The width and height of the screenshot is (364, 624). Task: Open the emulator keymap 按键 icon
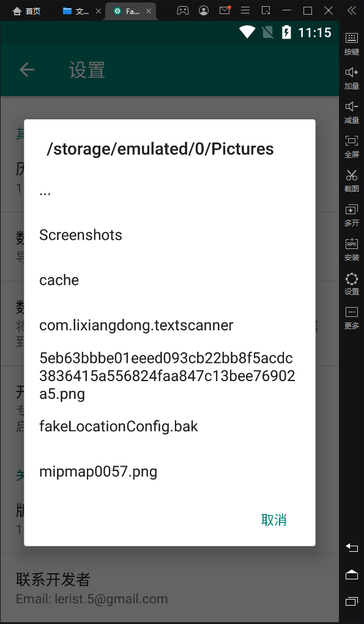351,44
